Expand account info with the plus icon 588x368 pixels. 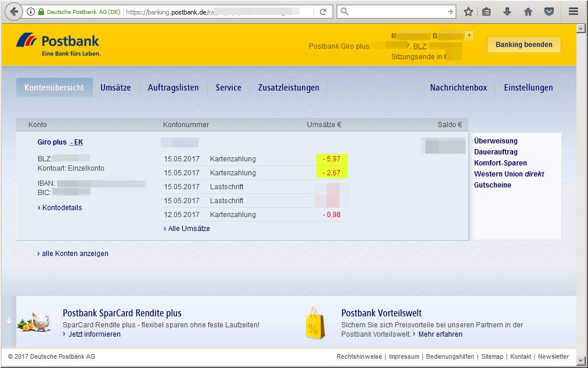[469, 35]
